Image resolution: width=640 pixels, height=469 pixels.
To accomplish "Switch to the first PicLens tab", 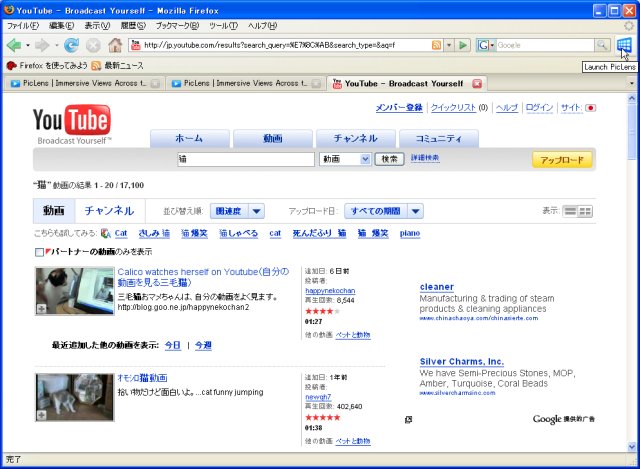I will (x=84, y=83).
